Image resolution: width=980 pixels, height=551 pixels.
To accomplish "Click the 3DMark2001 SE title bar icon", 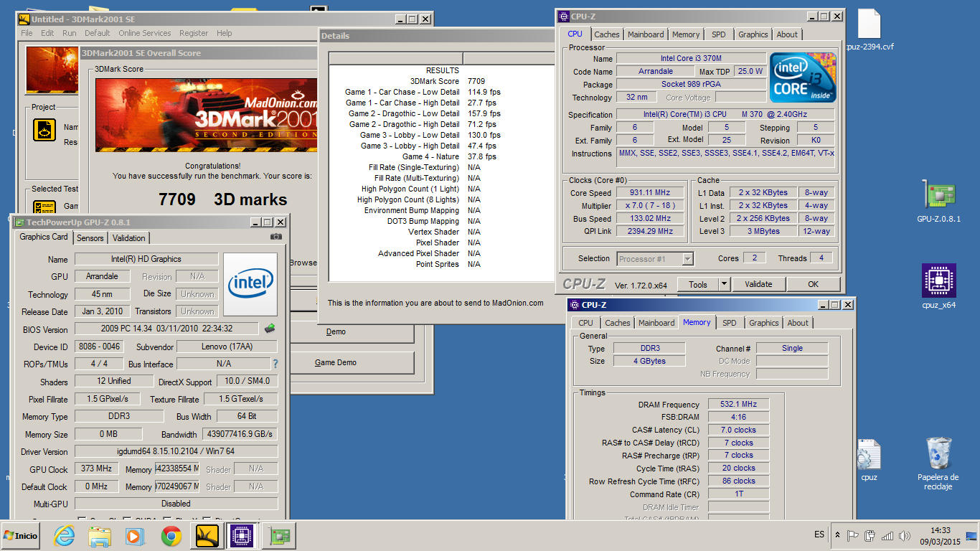I will [x=24, y=19].
